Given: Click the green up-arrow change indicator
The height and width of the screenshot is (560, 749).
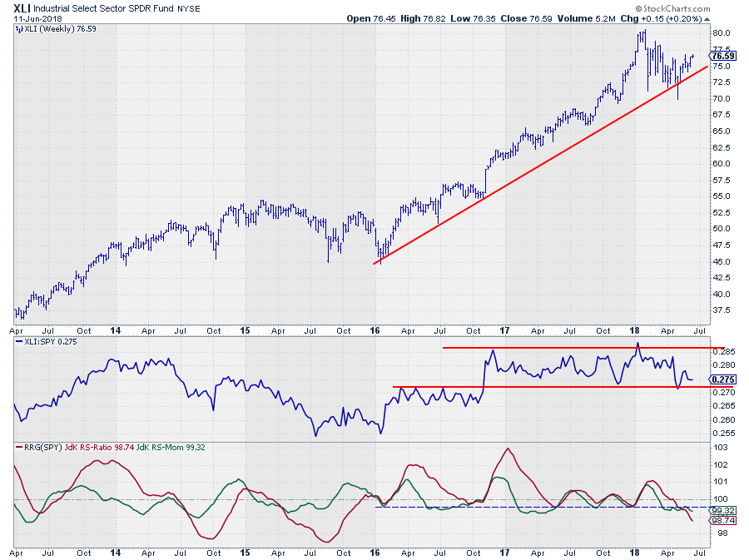Looking at the screenshot, I should (x=707, y=19).
